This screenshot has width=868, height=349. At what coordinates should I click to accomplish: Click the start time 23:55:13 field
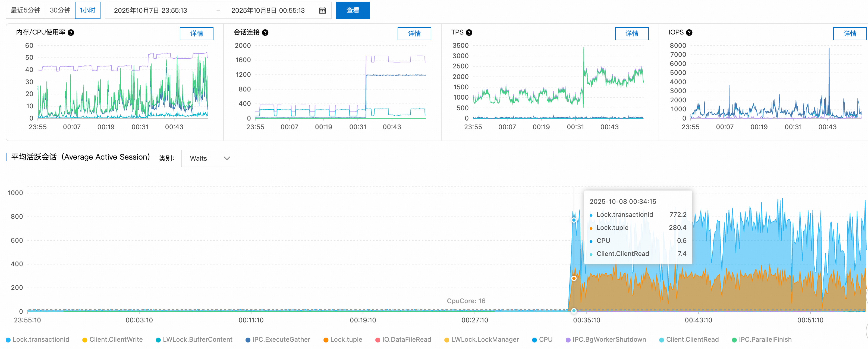[x=150, y=10]
